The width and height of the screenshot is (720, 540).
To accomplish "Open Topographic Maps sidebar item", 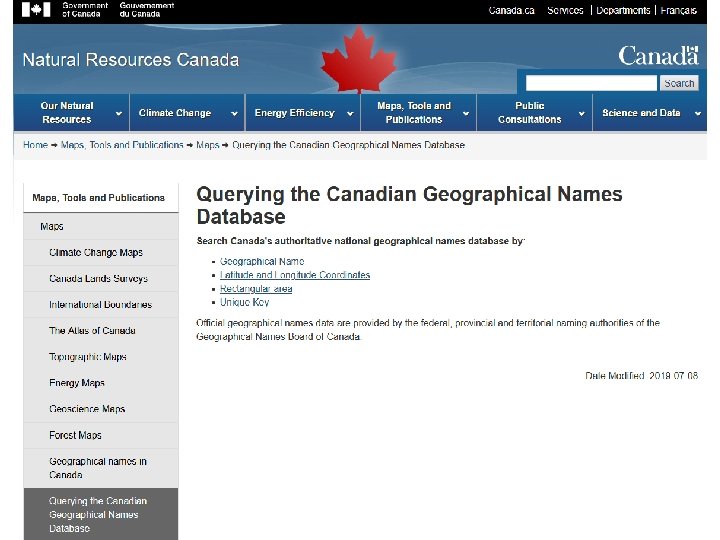I will [x=101, y=357].
